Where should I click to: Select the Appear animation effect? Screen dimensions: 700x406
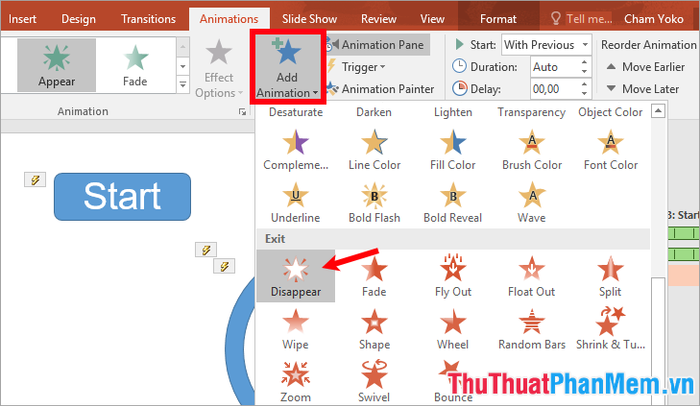coord(56,65)
